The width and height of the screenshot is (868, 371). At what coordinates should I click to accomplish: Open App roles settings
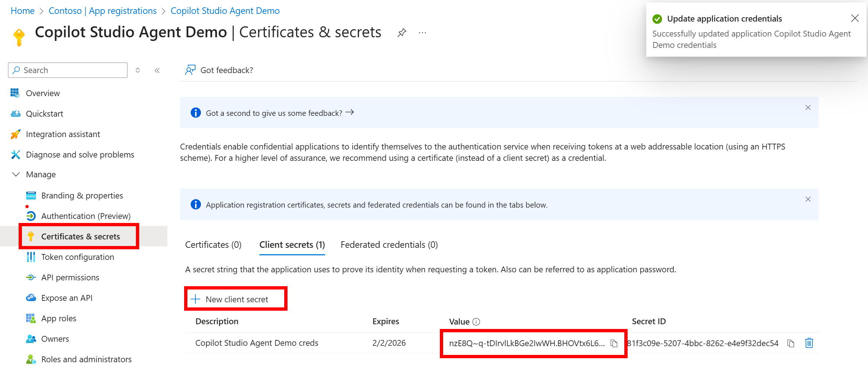[58, 318]
